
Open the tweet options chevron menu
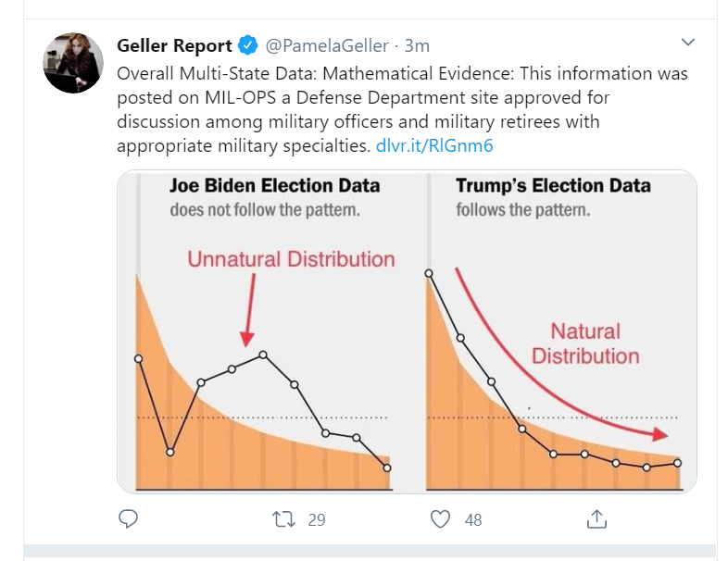coord(687,43)
